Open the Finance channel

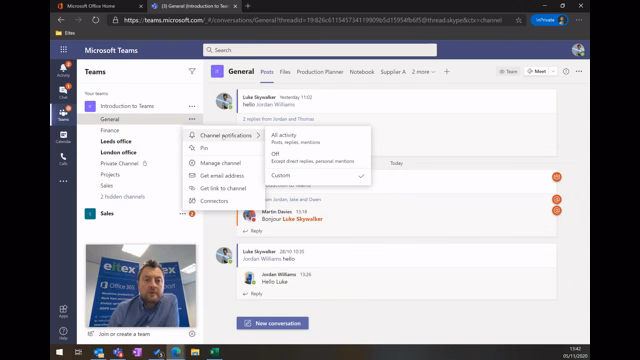(x=110, y=130)
